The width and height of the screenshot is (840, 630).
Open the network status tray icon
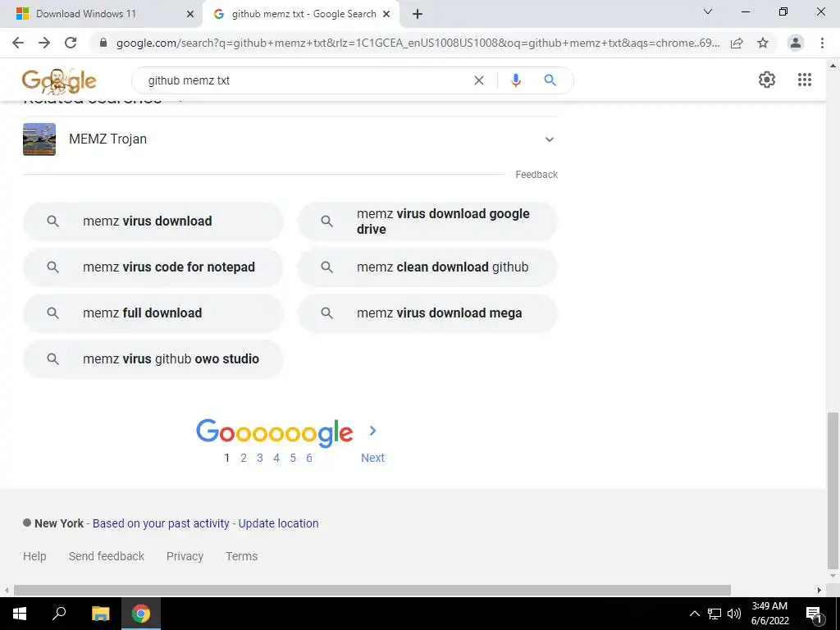(714, 614)
